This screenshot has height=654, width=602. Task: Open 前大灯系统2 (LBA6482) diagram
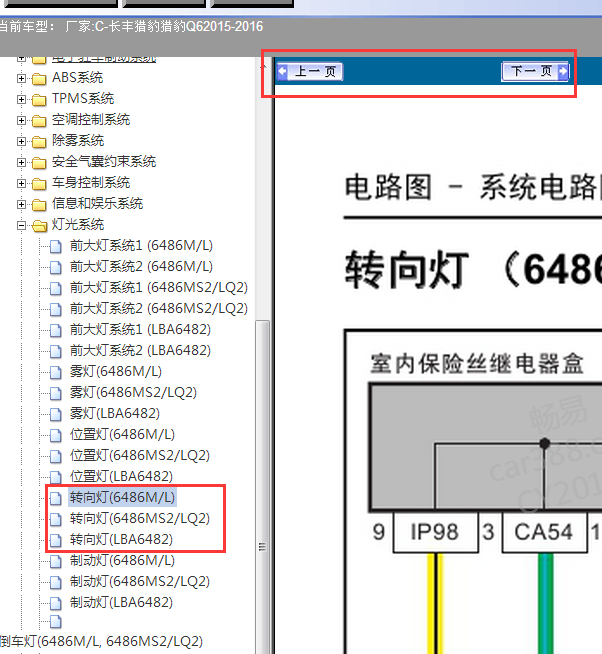click(140, 350)
